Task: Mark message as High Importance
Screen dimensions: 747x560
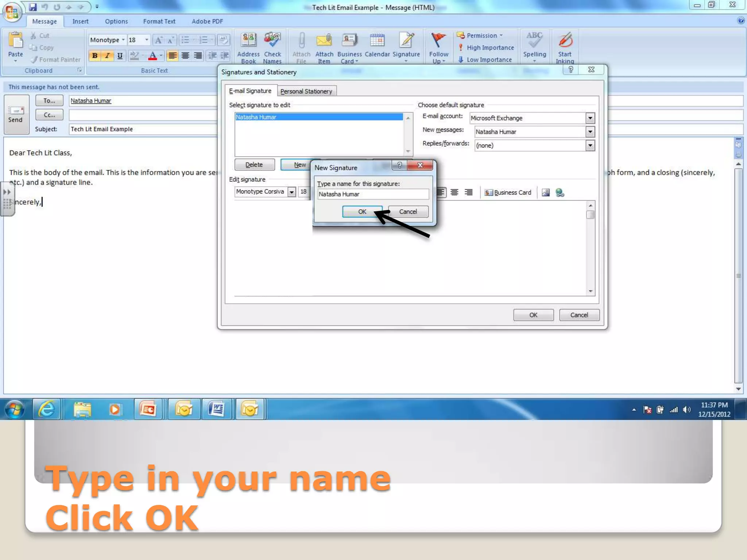Action: click(486, 47)
